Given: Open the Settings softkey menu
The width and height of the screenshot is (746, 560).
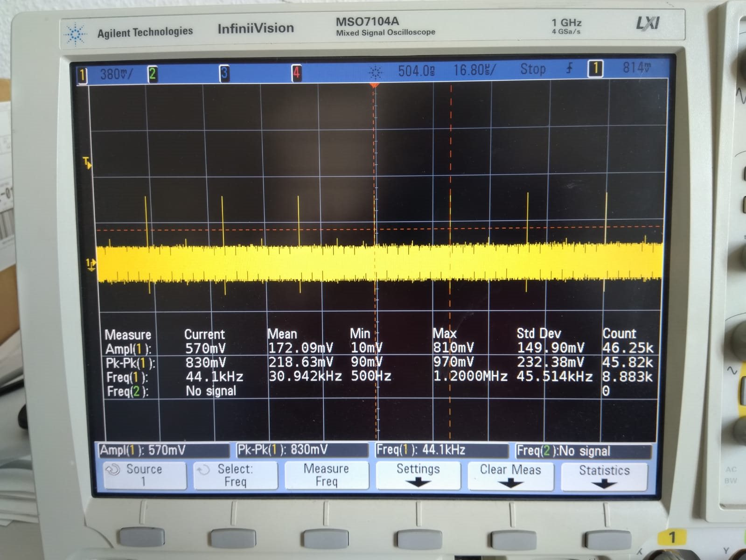Looking at the screenshot, I should click(418, 475).
